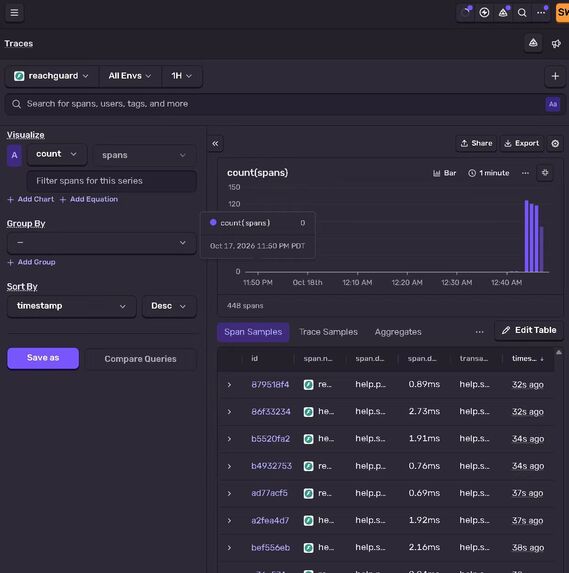Click the series A label badge
This screenshot has width=569, height=573.
(x=14, y=155)
